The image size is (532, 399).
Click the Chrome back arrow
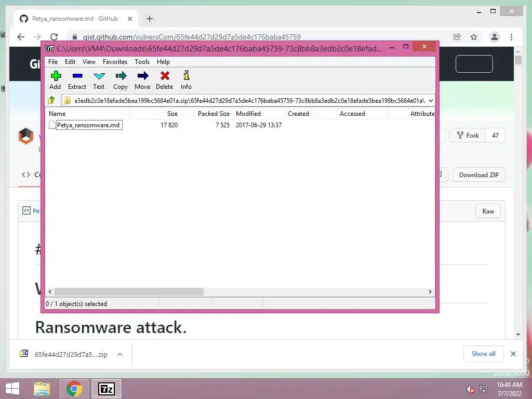point(21,37)
